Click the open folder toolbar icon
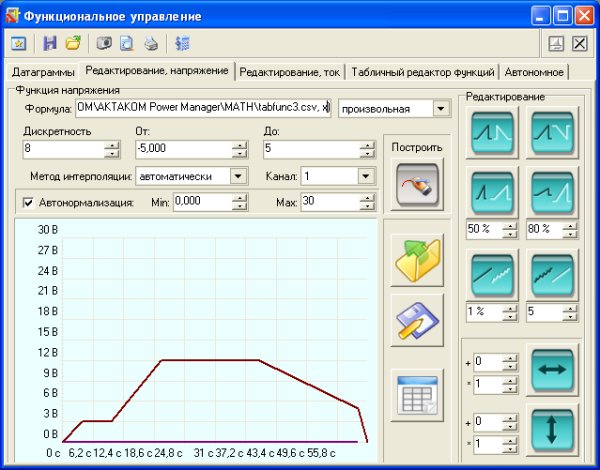The image size is (600, 470). tap(72, 43)
